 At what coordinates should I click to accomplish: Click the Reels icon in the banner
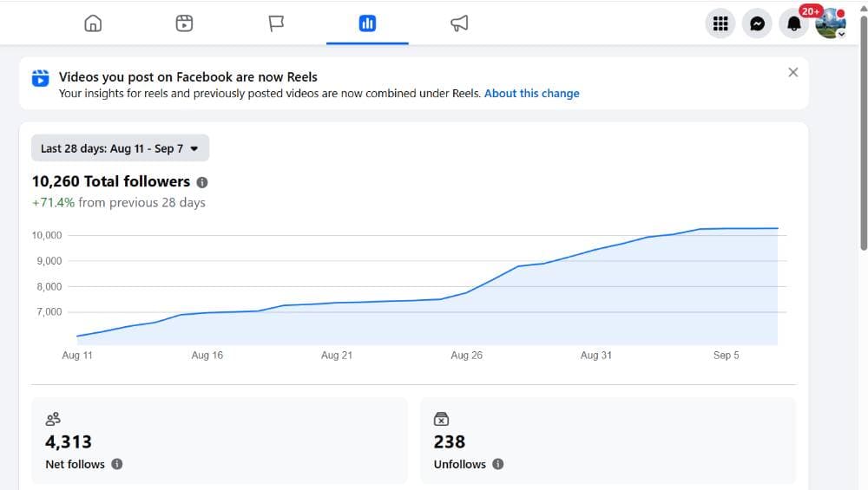tap(41, 78)
